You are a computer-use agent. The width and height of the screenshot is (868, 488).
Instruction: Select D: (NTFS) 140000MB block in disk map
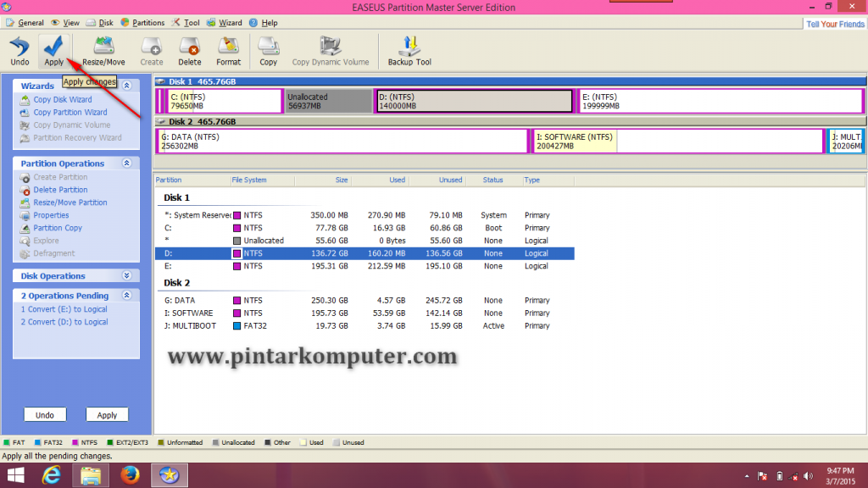474,102
